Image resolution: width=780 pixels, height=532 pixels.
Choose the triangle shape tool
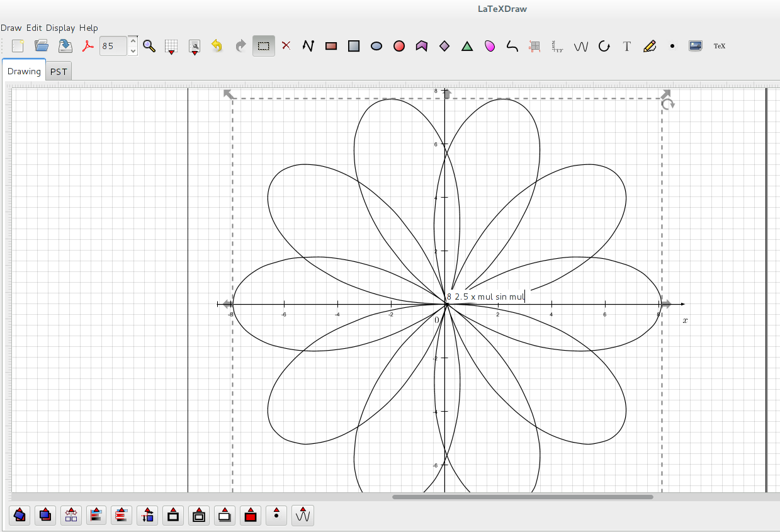467,46
